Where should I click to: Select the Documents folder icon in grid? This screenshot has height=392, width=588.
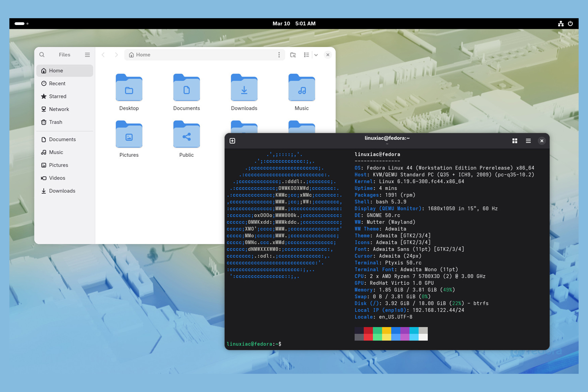(x=187, y=88)
